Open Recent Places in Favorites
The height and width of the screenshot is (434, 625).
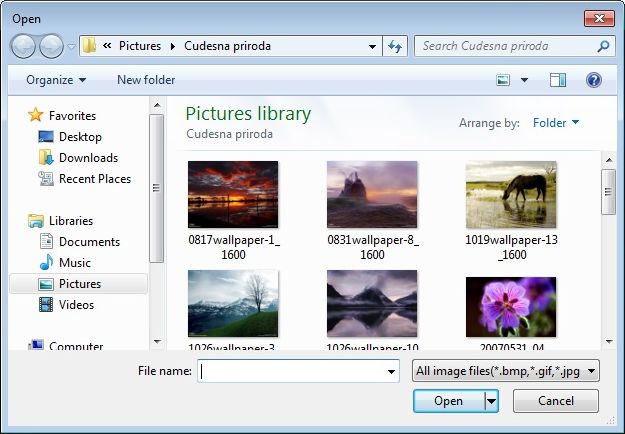click(94, 179)
